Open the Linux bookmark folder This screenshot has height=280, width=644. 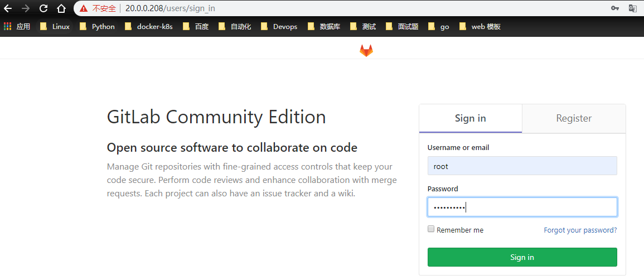coord(55,27)
